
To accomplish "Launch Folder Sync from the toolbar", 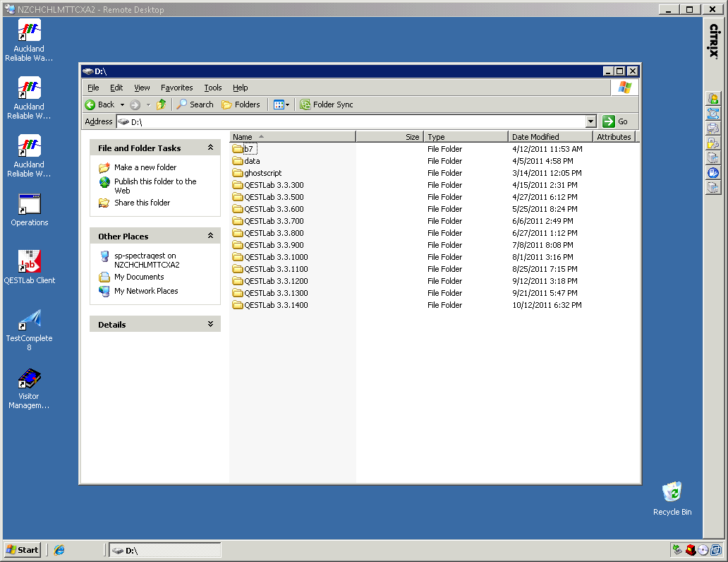I will tap(327, 104).
